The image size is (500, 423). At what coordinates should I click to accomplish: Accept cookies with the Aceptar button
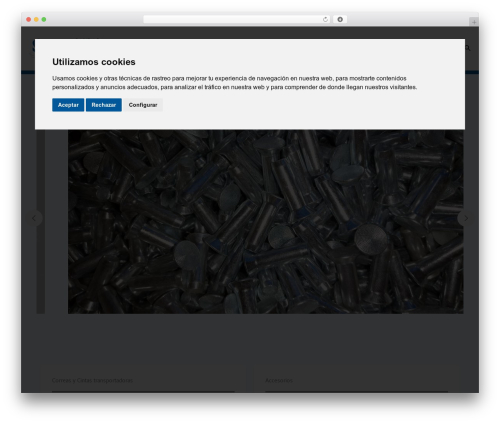pos(68,105)
